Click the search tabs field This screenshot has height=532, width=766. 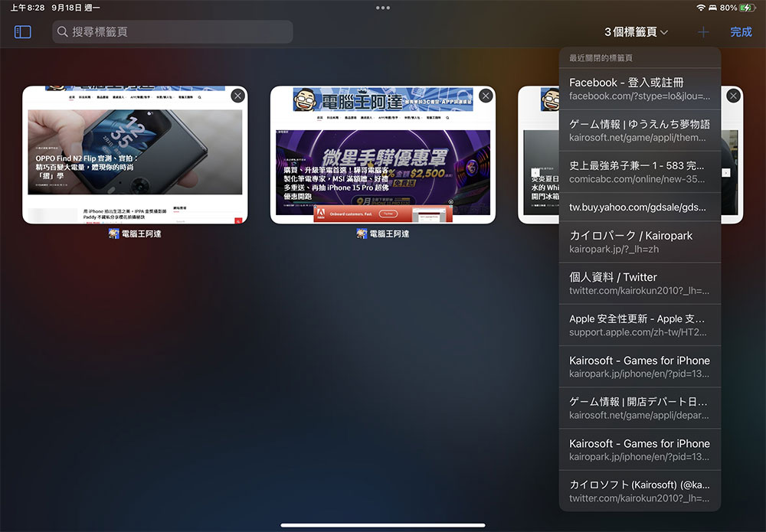pyautogui.click(x=172, y=31)
